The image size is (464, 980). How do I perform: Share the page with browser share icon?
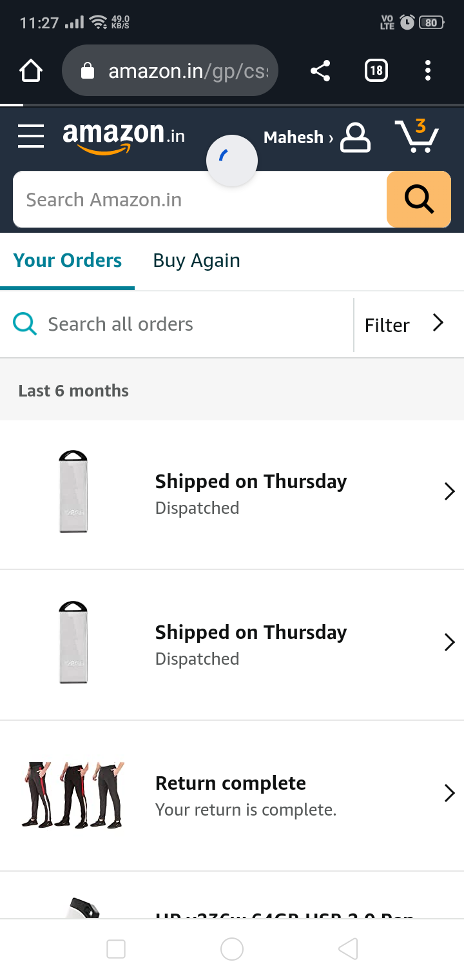(320, 71)
